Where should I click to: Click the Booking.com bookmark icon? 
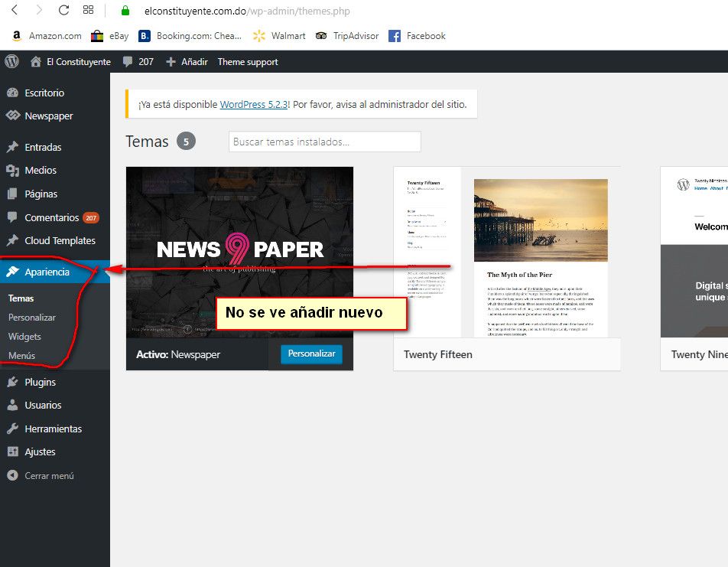click(x=145, y=36)
